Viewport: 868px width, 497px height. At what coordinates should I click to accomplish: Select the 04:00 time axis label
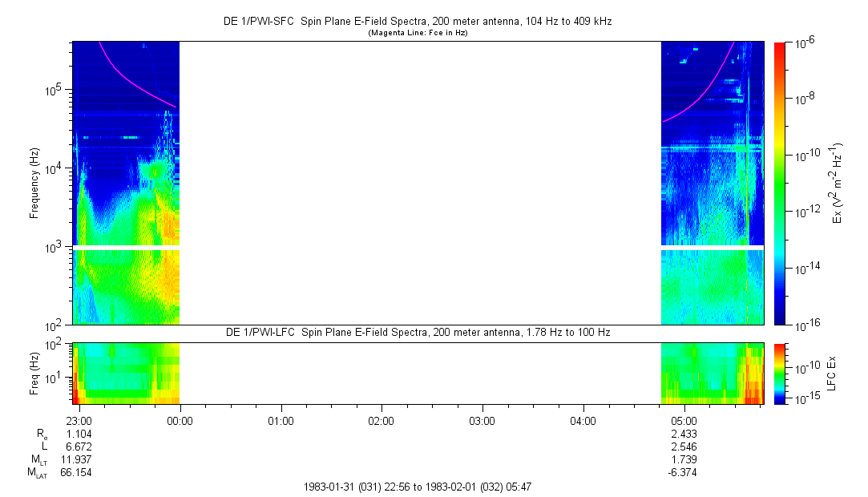point(583,420)
